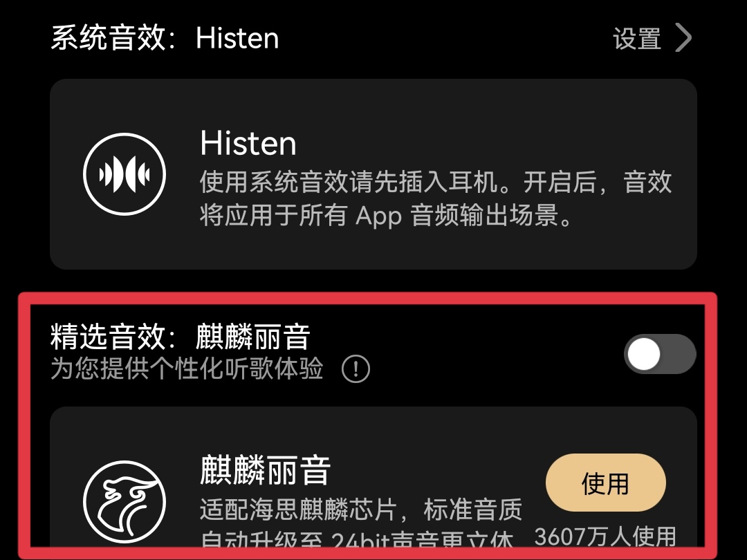Click the 将应用于所有 App 音频输出场景 text line
This screenshot has width=747, height=560.
point(385,215)
